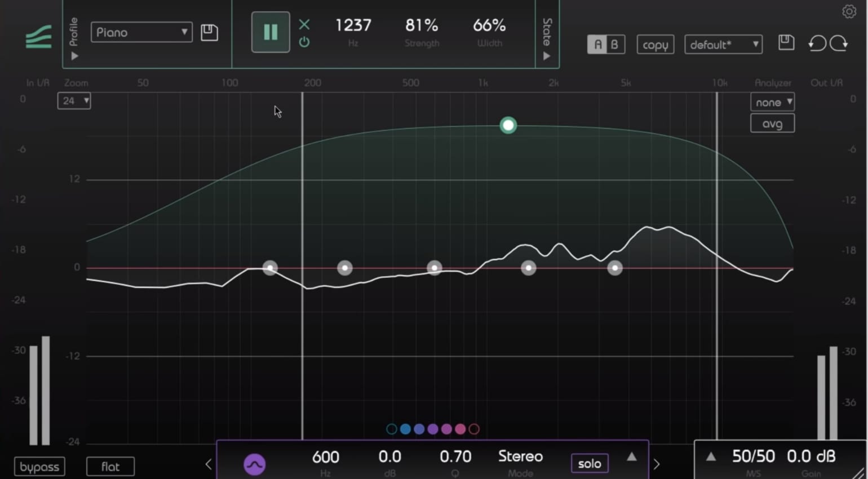Open the Zoom 24 dropdown
Image resolution: width=868 pixels, height=479 pixels.
click(74, 101)
